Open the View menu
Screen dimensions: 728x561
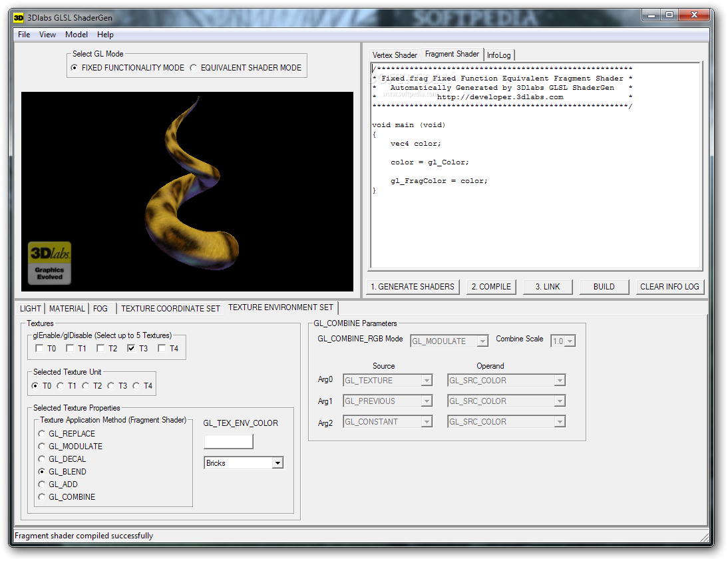[x=47, y=35]
